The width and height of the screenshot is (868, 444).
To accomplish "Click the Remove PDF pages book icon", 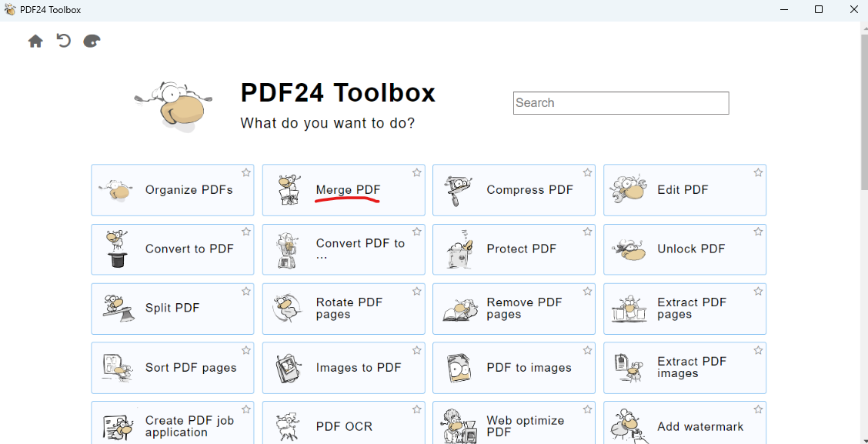I will click(459, 310).
